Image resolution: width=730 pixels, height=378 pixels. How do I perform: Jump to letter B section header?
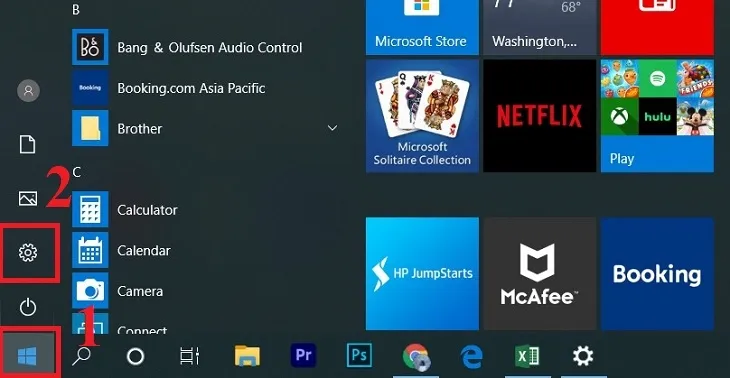coord(76,10)
